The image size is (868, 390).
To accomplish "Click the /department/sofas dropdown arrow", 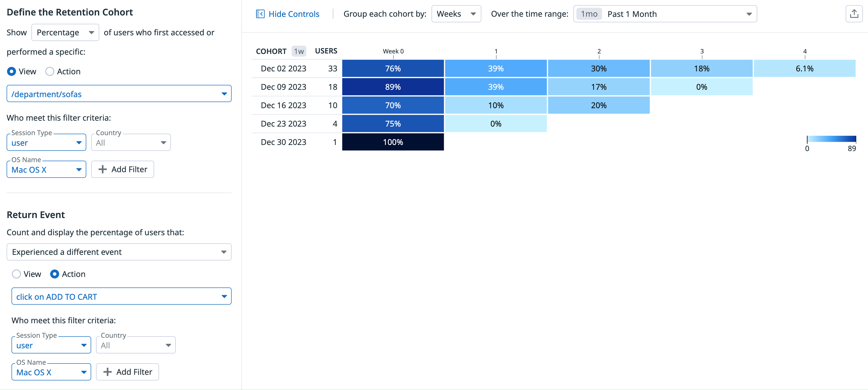I will point(224,94).
